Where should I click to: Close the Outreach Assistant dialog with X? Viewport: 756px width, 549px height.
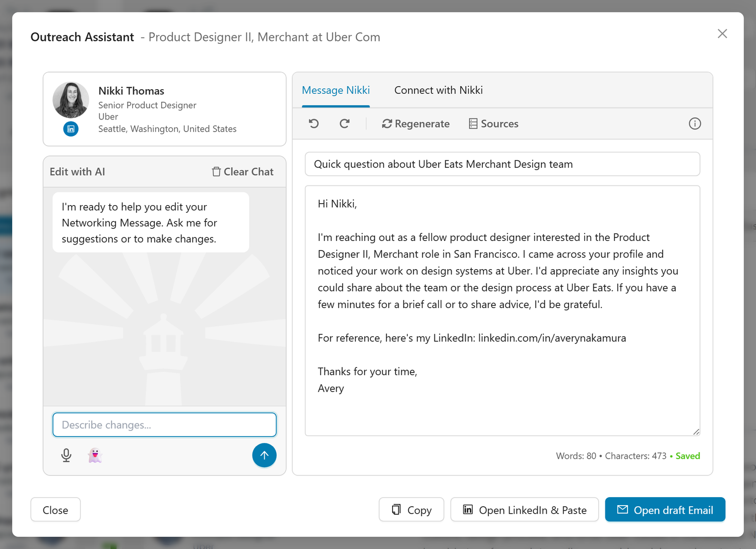[x=722, y=34]
